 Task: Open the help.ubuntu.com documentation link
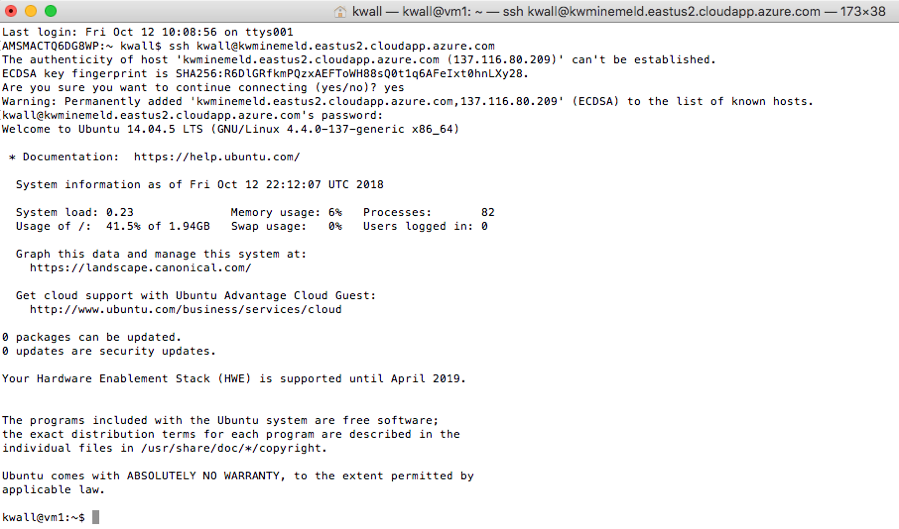pyautogui.click(x=216, y=157)
